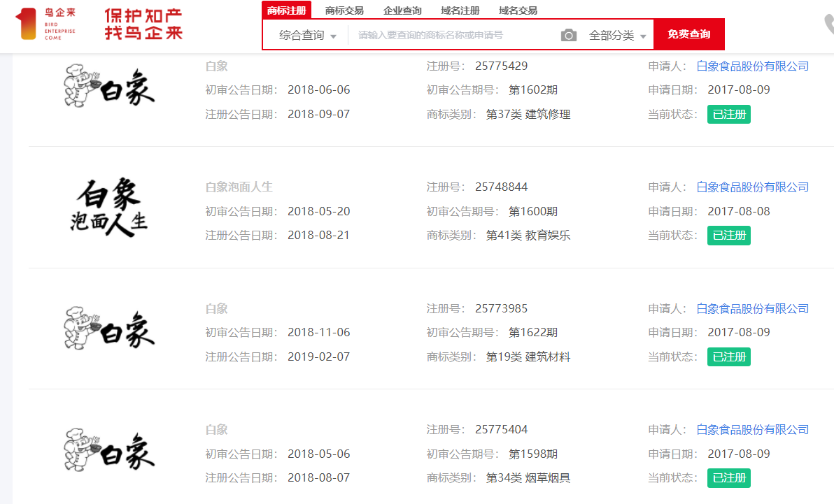
Task: Open applicant link in row 25748844
Action: coord(753,187)
